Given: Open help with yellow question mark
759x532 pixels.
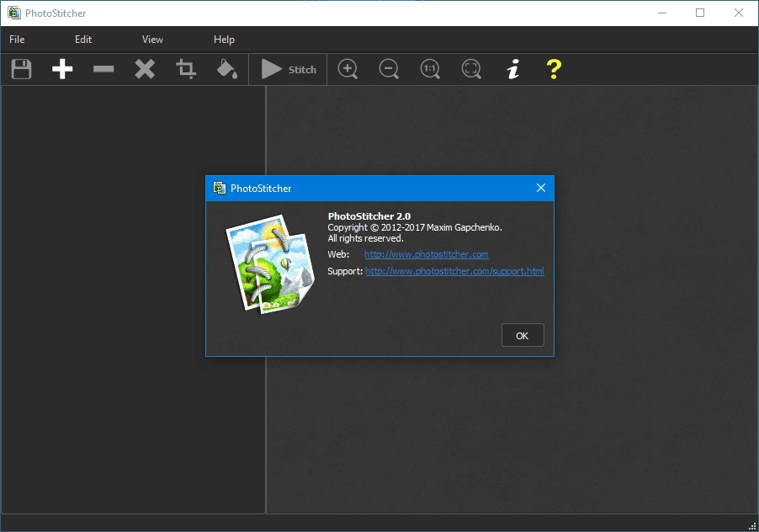Looking at the screenshot, I should click(x=554, y=69).
